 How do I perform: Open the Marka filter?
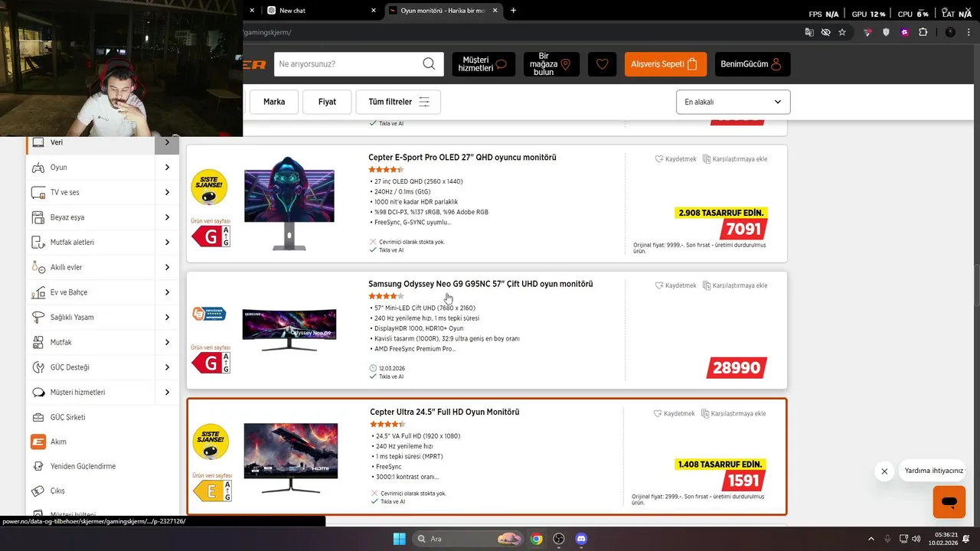(x=274, y=102)
